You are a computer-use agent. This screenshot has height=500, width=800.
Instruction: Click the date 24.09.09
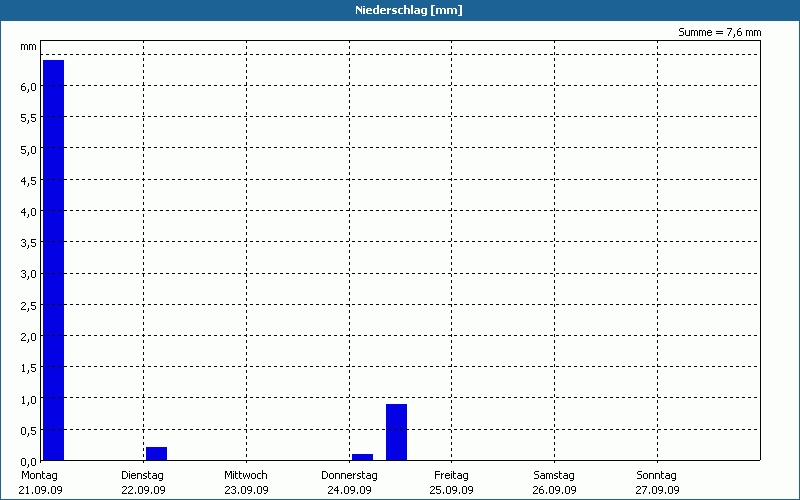pyautogui.click(x=349, y=490)
